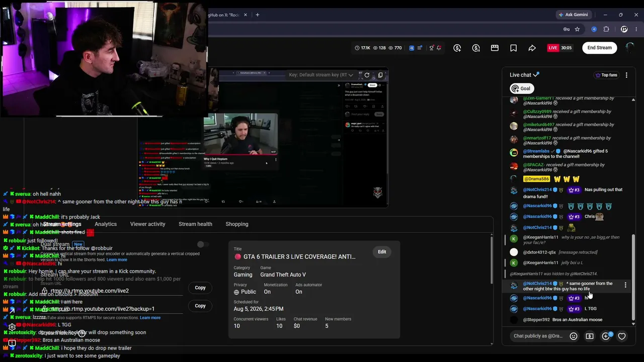
Task: Copy the primary stream URL
Action: point(200,288)
